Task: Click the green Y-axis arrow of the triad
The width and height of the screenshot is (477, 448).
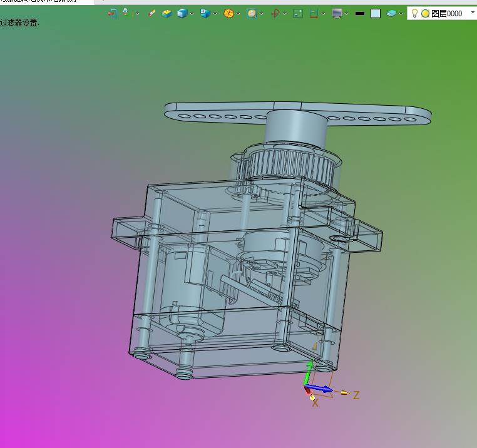Action: pyautogui.click(x=308, y=372)
